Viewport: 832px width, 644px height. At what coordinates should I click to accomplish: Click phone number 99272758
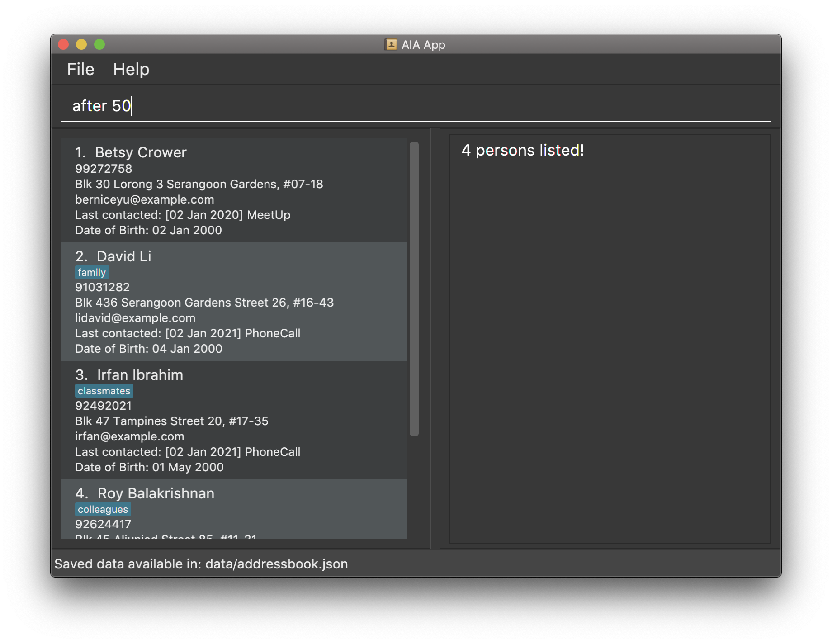[104, 169]
